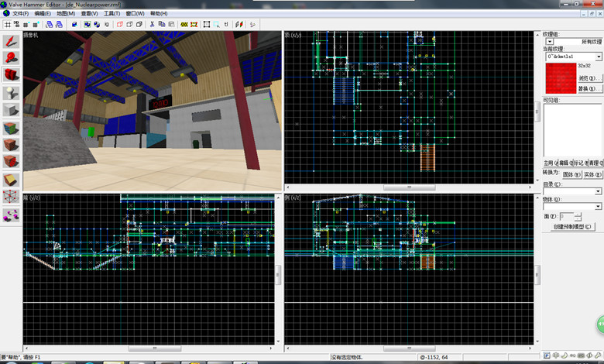Click the 3D camera viewport

tap(152, 111)
